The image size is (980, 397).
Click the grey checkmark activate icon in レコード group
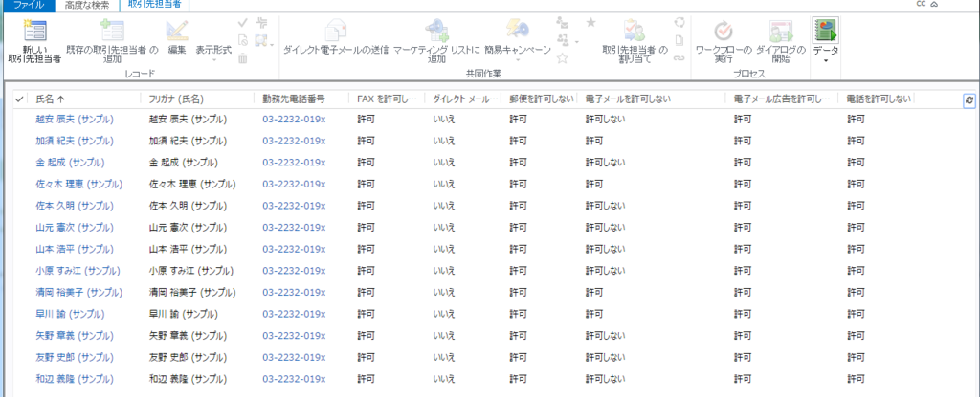[x=244, y=24]
